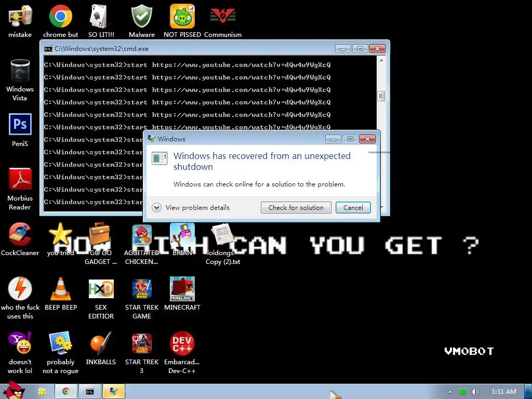
Task: Click the Show desktop button in the taskbar
Action: point(528,392)
